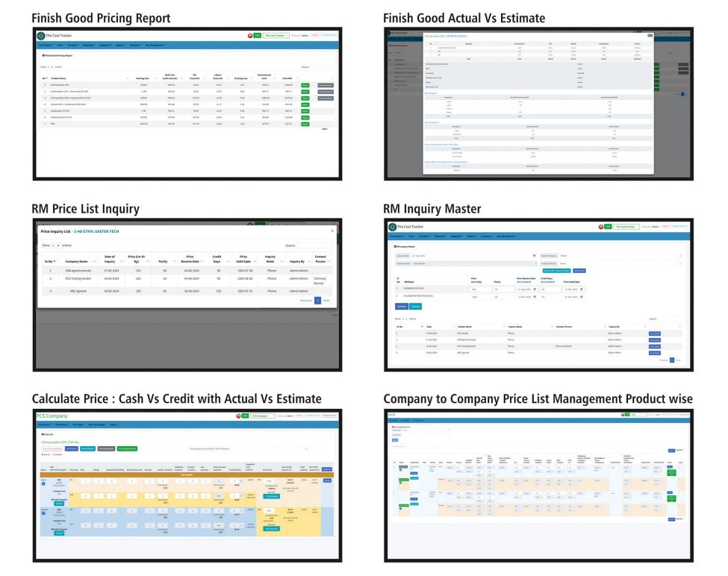Open calendar icon in Inquiry Date field

[x=534, y=256]
